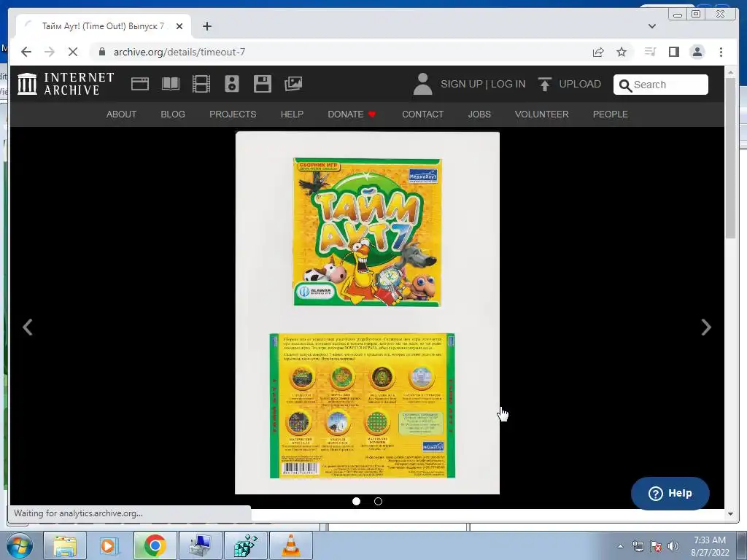Go forward with Chrome's forward arrow
Screen dimensions: 747x560
click(x=50, y=52)
